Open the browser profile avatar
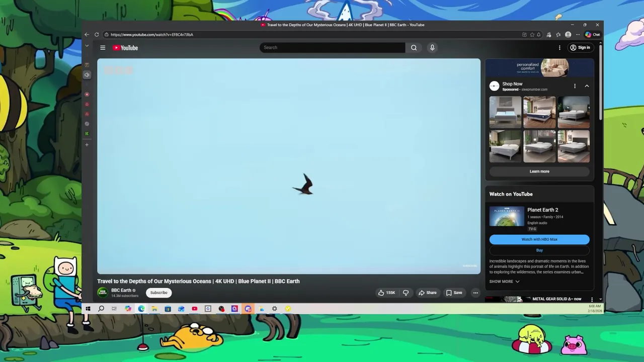Viewport: 644px width, 362px height. [x=568, y=35]
